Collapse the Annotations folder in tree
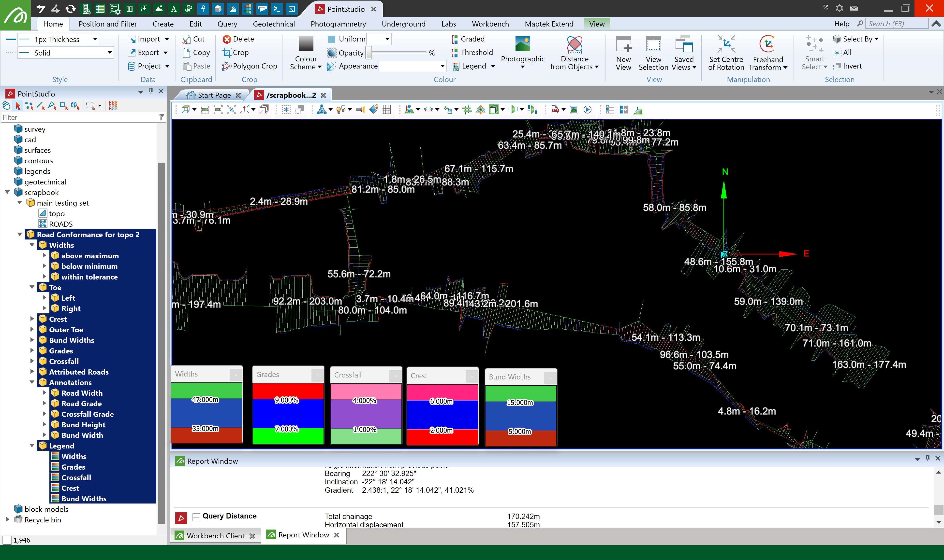The height and width of the screenshot is (560, 944). [x=32, y=382]
